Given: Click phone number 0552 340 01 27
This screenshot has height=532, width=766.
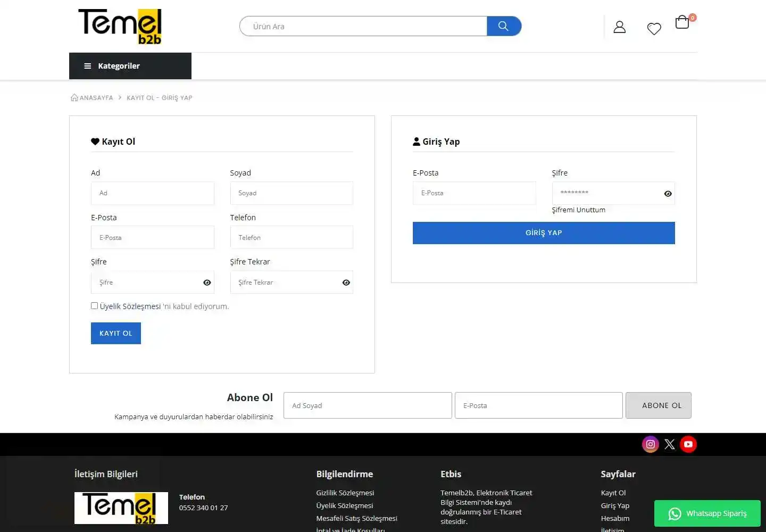Looking at the screenshot, I should tap(203, 508).
